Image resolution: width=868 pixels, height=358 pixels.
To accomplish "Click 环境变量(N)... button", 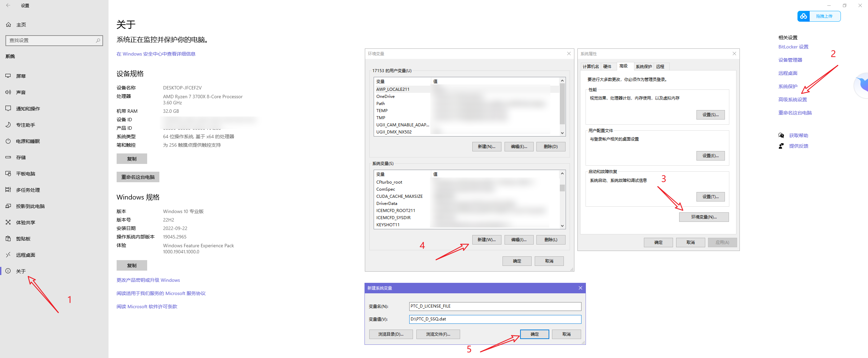I will [x=704, y=217].
